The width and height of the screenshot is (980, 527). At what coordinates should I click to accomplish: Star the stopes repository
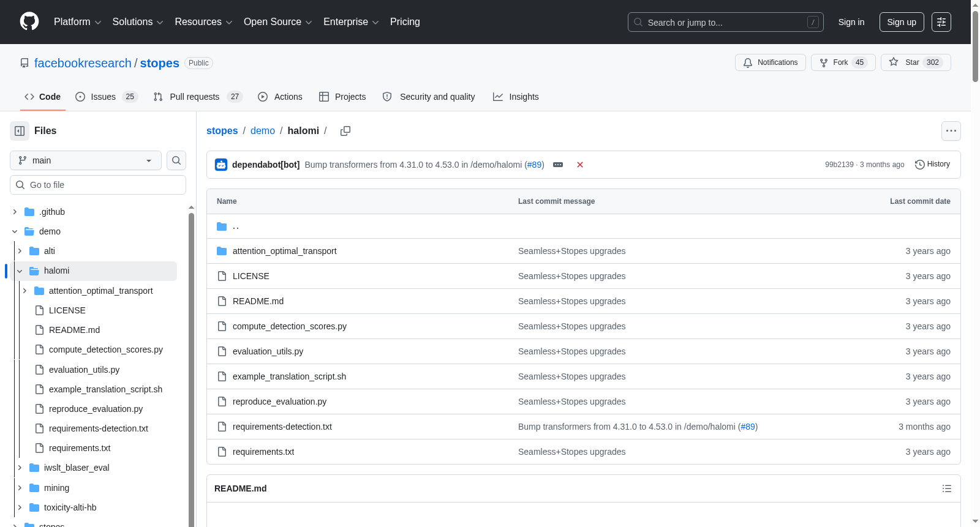click(x=916, y=62)
